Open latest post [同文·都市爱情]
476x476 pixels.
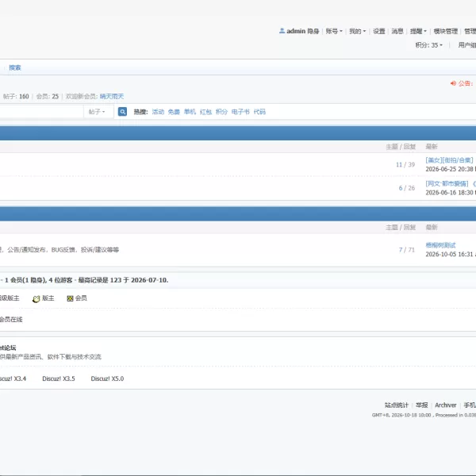(x=447, y=184)
